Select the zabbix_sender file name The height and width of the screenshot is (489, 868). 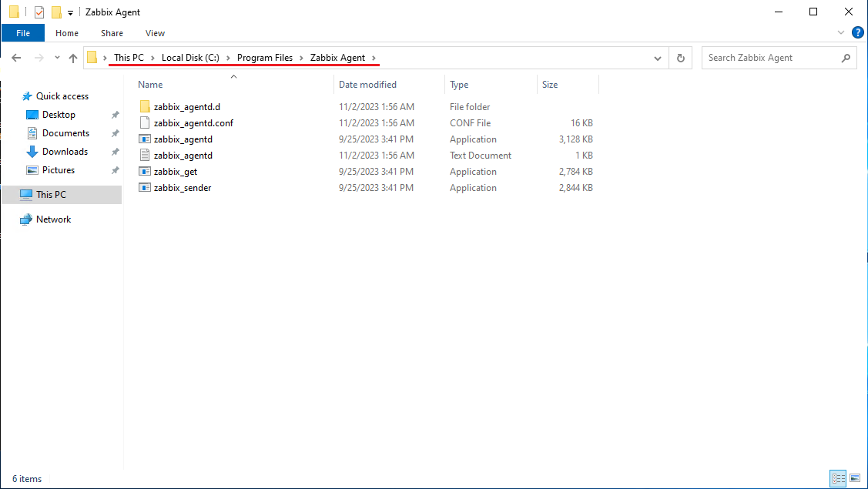[183, 188]
